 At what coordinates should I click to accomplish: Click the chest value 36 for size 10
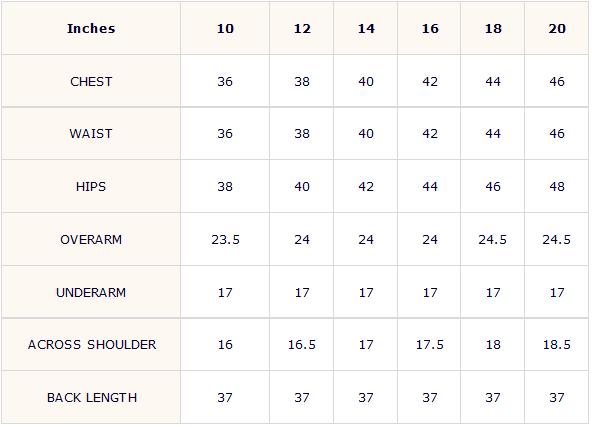click(x=225, y=81)
